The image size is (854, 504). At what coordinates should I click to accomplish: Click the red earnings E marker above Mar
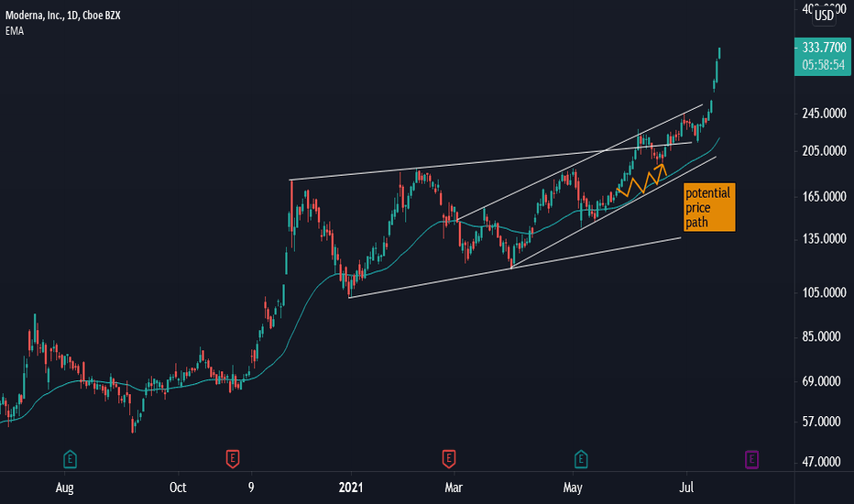[x=449, y=459]
